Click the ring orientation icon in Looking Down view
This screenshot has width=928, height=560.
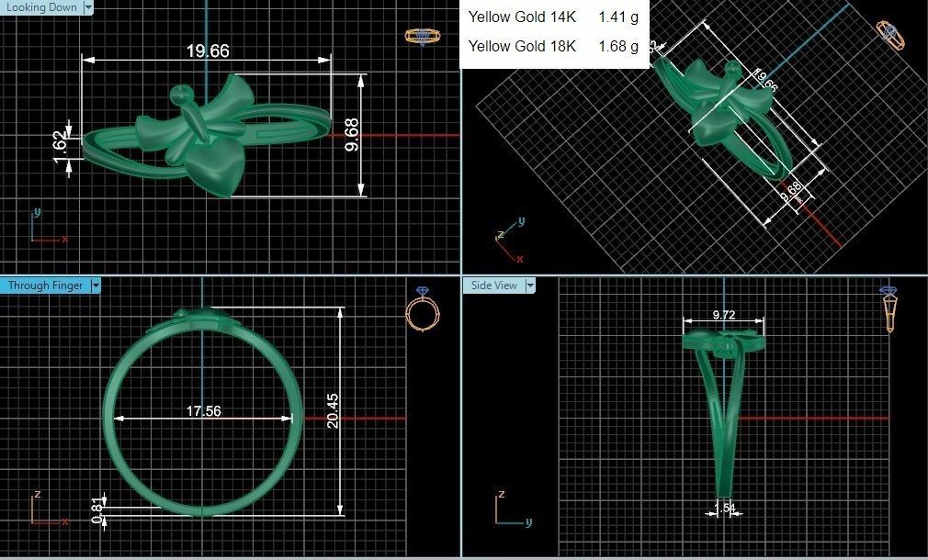click(x=423, y=36)
